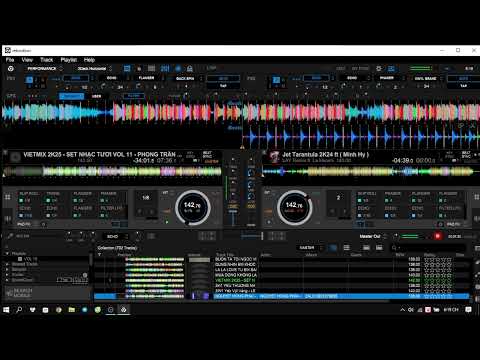Viewport: 480px width, 360px height.
Task: Switch browser to list view icon
Action: coord(347,248)
